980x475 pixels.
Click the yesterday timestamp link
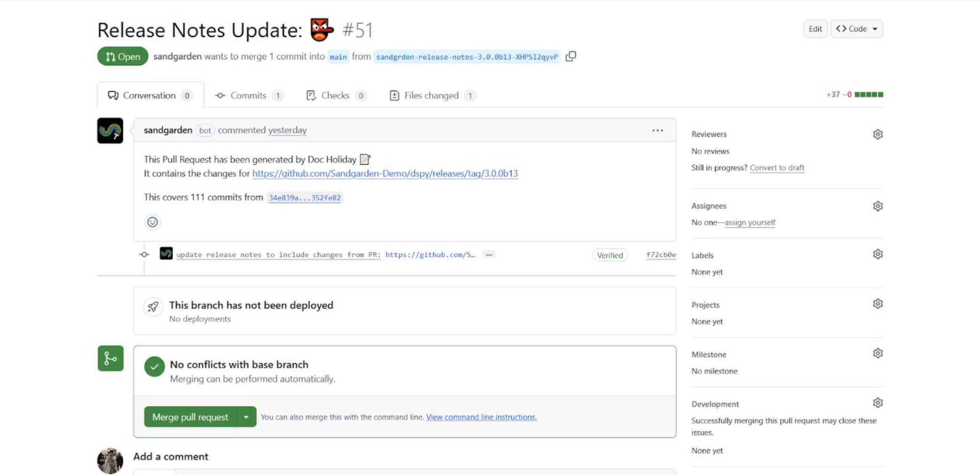pyautogui.click(x=287, y=131)
